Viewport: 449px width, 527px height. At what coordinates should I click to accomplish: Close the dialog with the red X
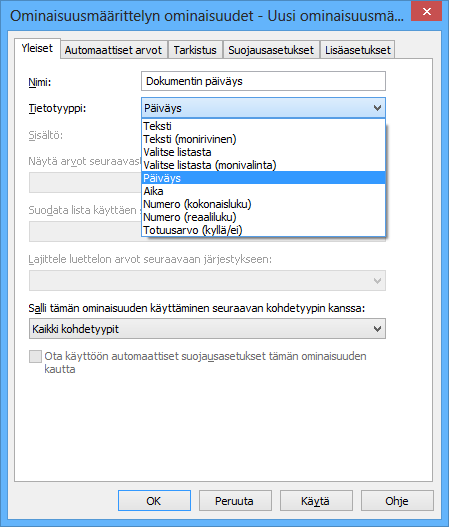click(x=426, y=12)
